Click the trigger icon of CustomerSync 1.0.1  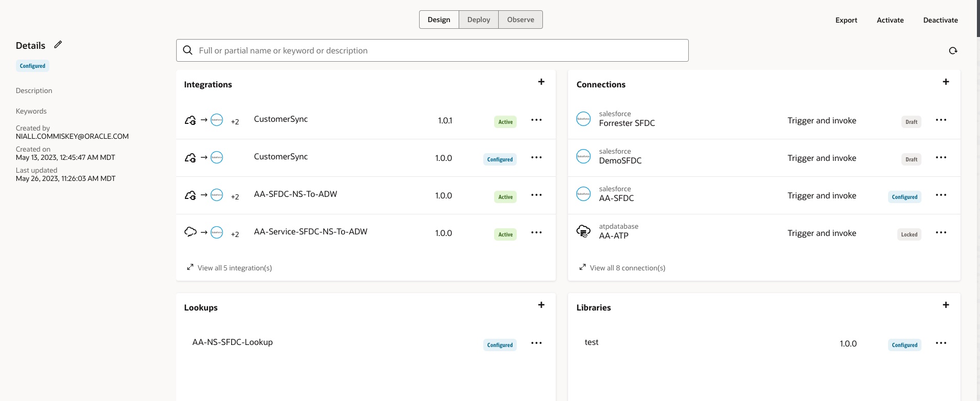[x=191, y=120]
